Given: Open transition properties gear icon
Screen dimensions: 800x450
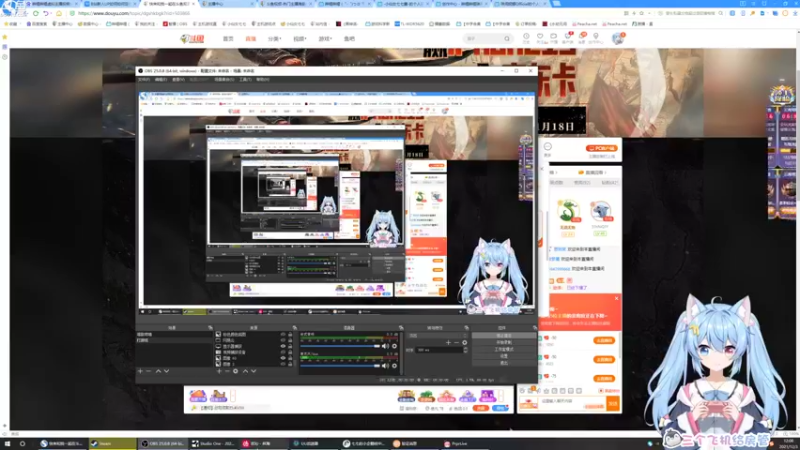Looking at the screenshot, I should [464, 342].
